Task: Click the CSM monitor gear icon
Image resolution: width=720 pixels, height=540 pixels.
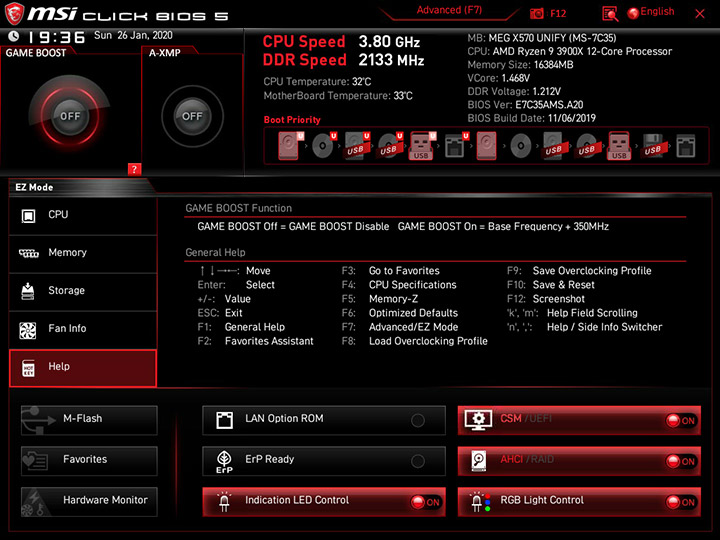Action: (x=478, y=420)
